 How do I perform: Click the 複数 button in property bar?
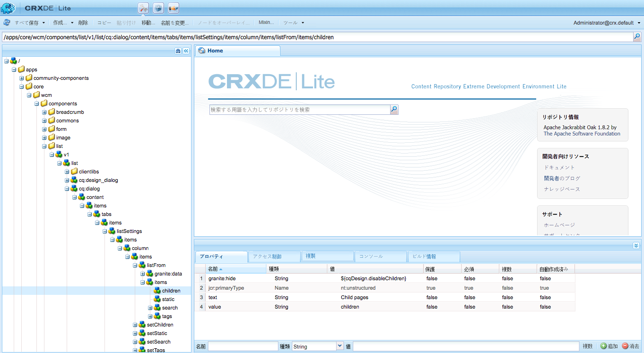click(587, 346)
